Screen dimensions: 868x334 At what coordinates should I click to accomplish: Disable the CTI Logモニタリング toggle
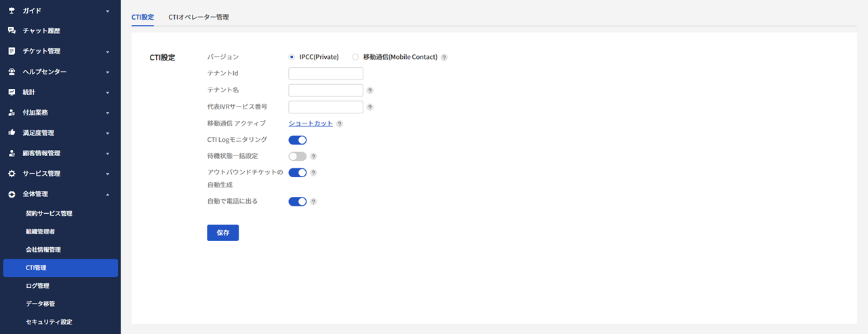tap(298, 141)
